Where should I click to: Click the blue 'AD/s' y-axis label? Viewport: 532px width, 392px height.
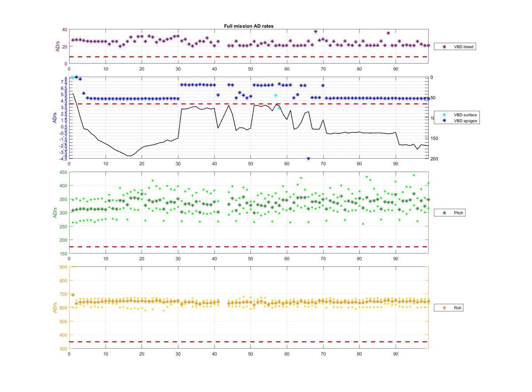[x=55, y=118]
